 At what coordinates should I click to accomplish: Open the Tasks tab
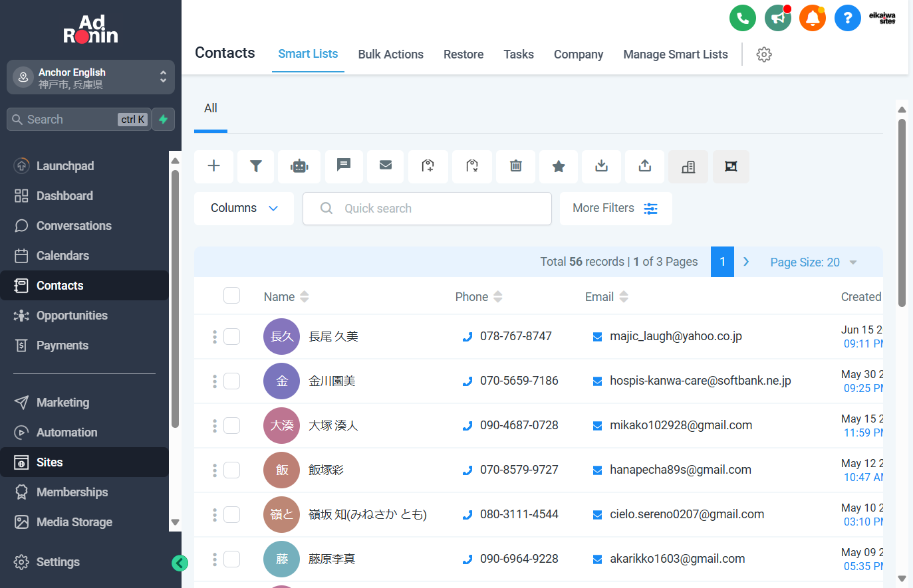click(519, 54)
